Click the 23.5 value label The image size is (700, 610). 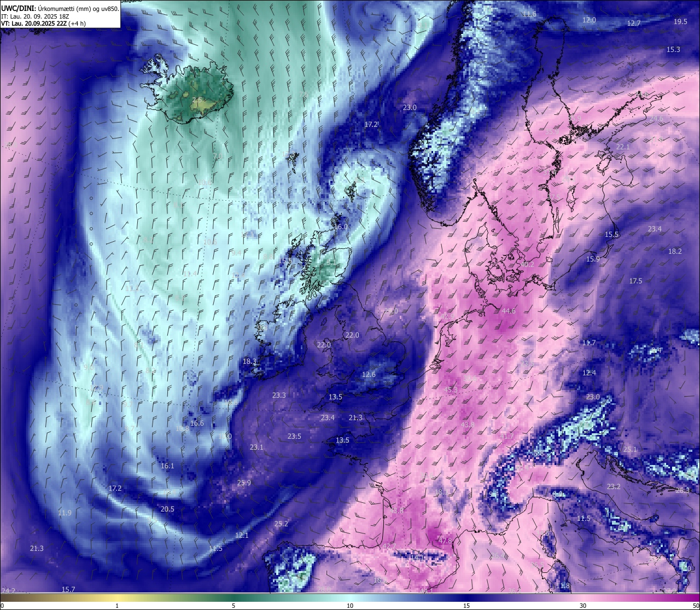tap(294, 437)
